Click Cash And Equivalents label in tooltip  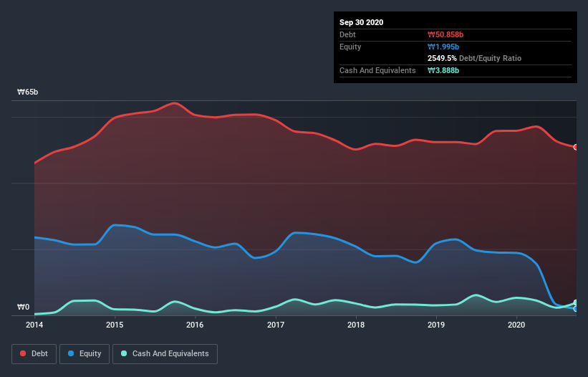377,70
